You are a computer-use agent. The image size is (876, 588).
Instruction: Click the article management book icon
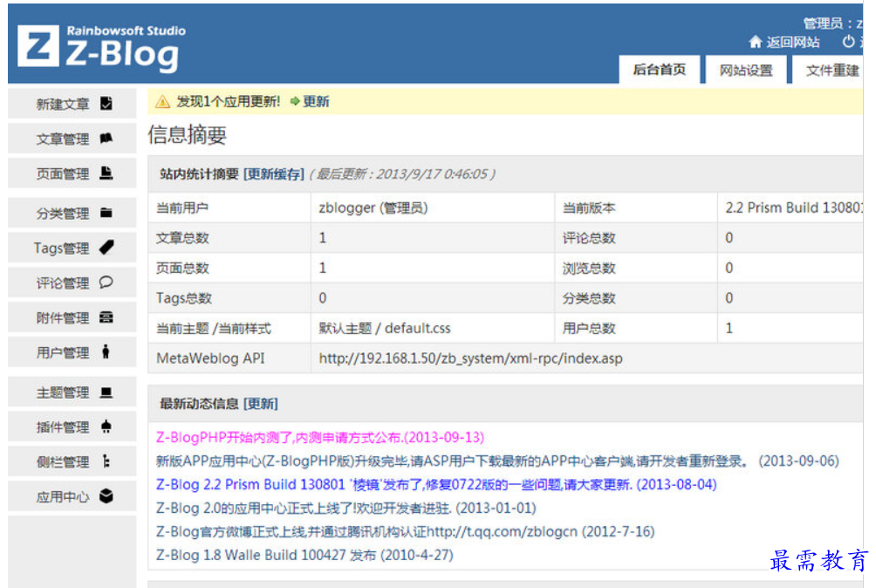(x=106, y=138)
